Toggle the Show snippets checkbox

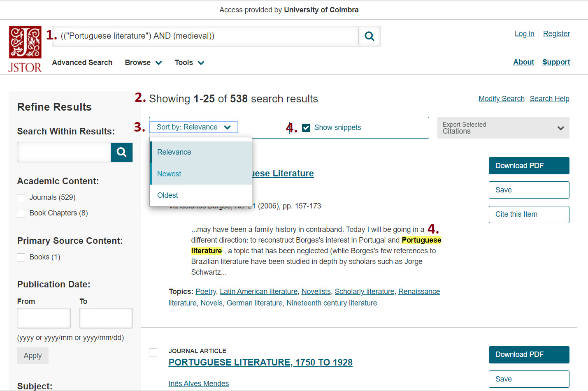306,128
